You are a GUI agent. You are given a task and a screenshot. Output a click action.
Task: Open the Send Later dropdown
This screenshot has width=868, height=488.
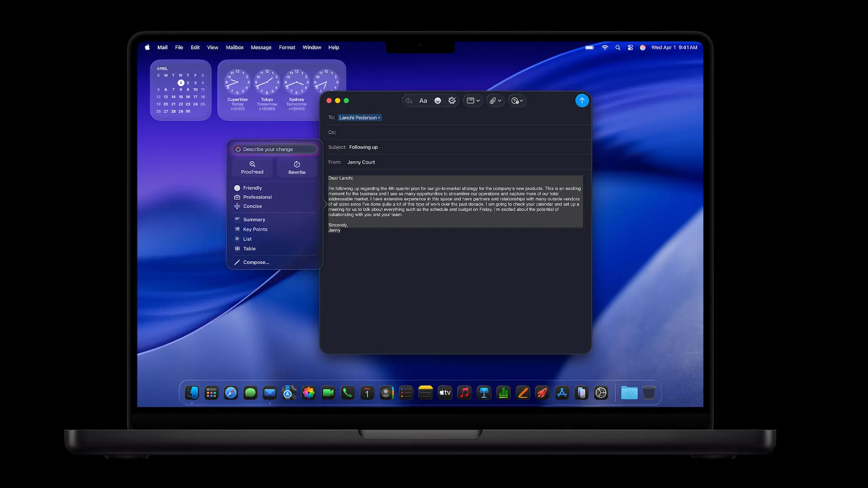click(x=517, y=101)
